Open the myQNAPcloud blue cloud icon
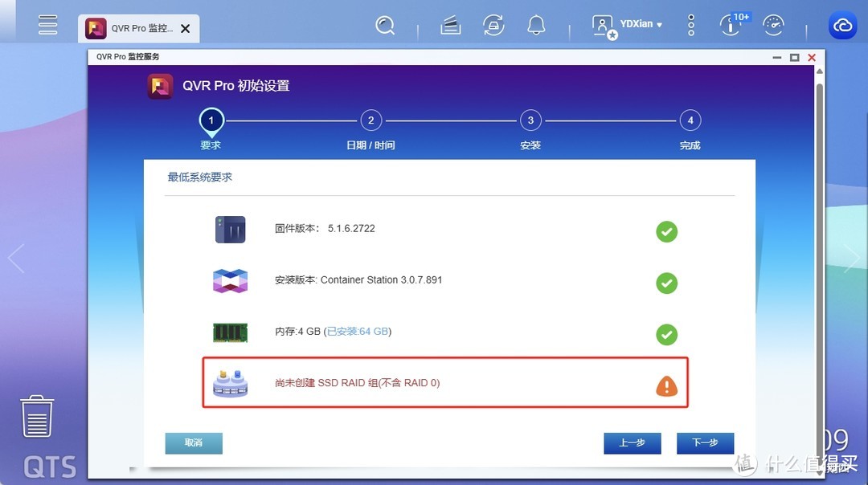The width and height of the screenshot is (868, 485). [x=842, y=25]
